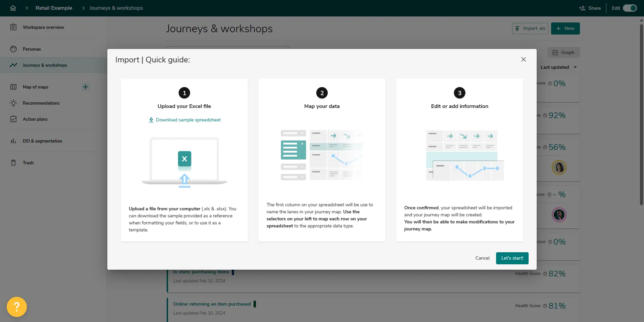Expand the Retail Example breadcrumb

[54, 8]
